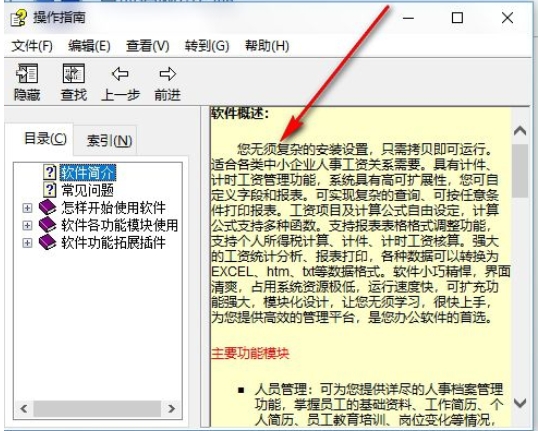Click the 前进 (Forward) arrow icon

click(x=167, y=74)
